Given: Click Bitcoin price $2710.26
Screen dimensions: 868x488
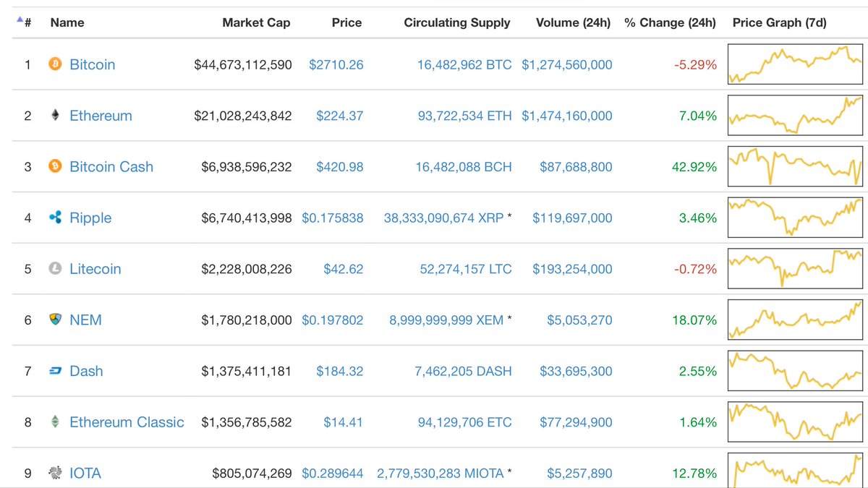Looking at the screenshot, I should 336,64.
